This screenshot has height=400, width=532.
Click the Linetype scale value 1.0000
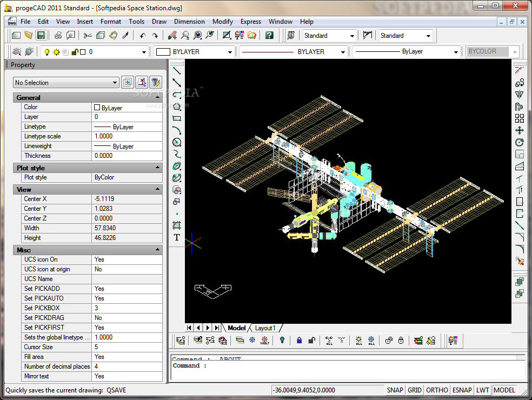[x=127, y=136]
